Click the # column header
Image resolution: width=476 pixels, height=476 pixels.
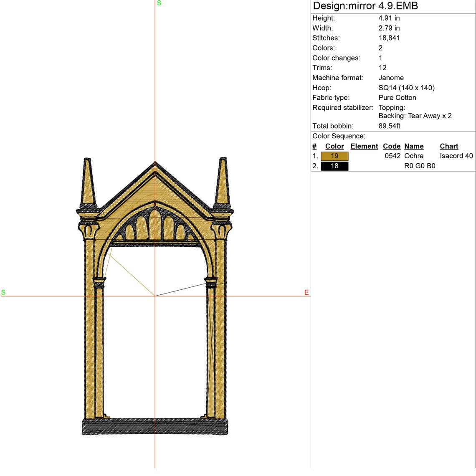pos(314,146)
